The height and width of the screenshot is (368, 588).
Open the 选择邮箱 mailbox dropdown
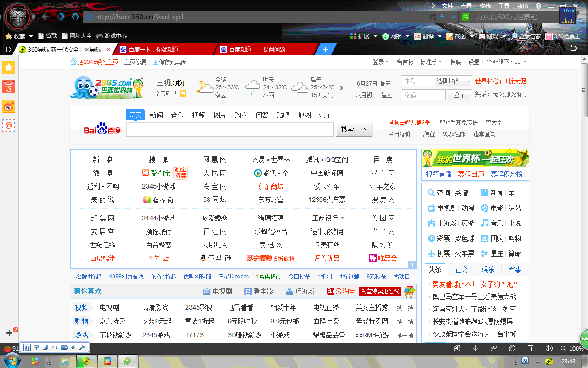[454, 81]
